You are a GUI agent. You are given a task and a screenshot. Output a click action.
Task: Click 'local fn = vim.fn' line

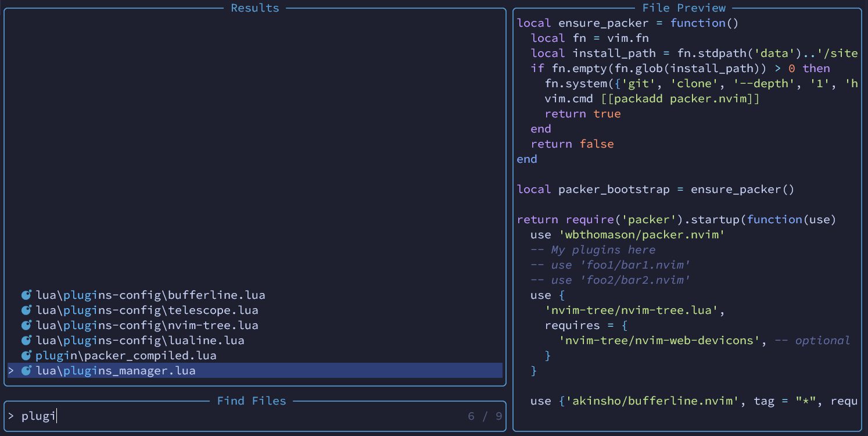[x=590, y=38]
